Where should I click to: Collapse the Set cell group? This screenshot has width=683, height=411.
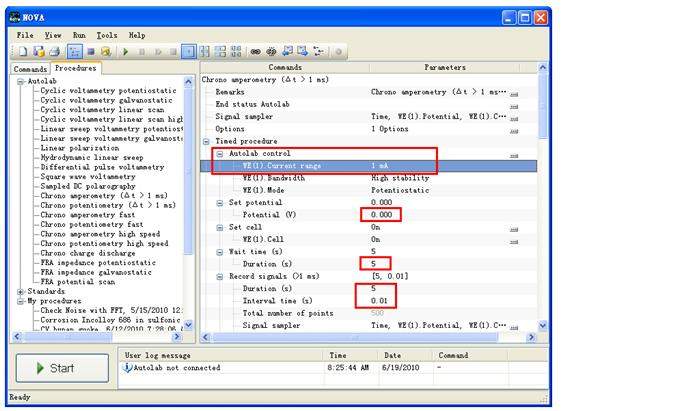click(x=220, y=228)
